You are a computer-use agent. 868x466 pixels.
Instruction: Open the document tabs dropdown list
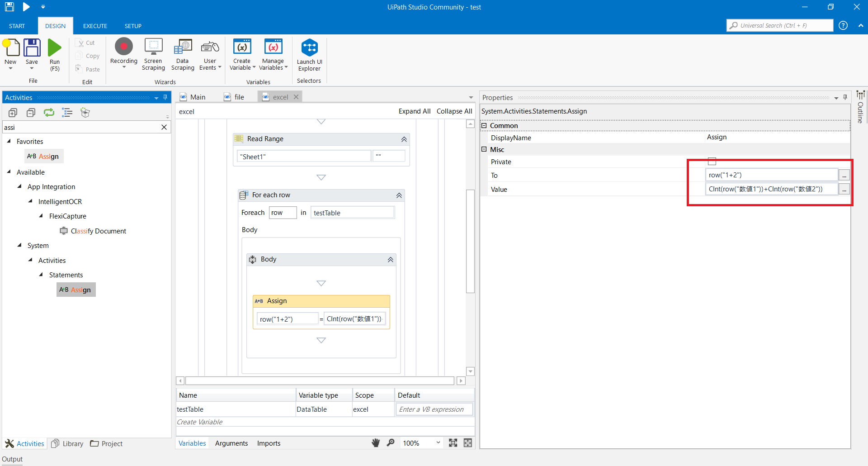click(x=471, y=97)
